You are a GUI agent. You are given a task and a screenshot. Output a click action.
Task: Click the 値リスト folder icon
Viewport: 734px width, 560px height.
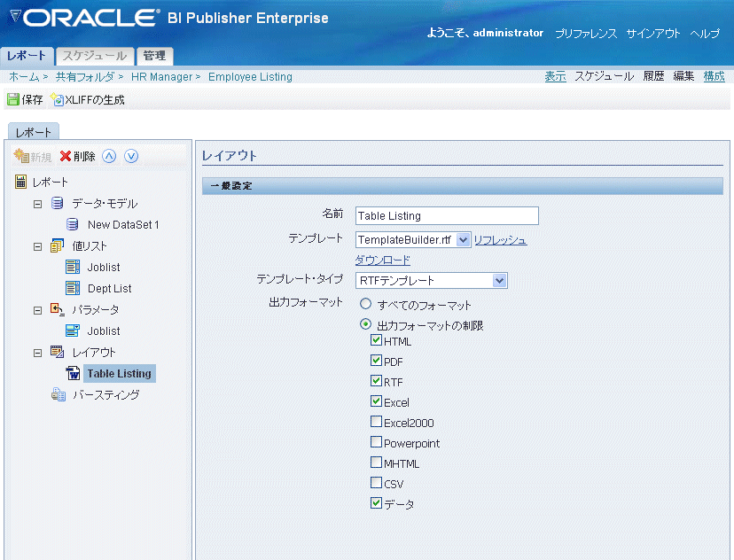pos(57,245)
